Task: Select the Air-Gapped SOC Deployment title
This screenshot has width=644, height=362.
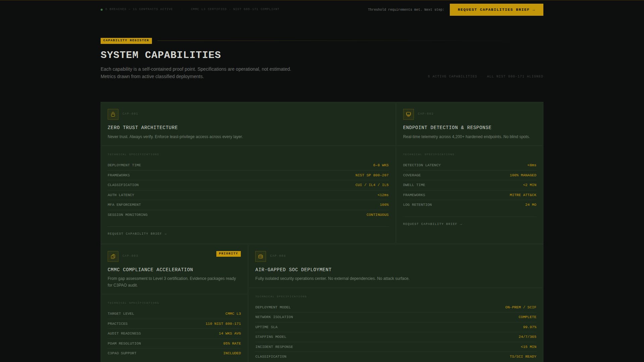Action: click(x=293, y=270)
